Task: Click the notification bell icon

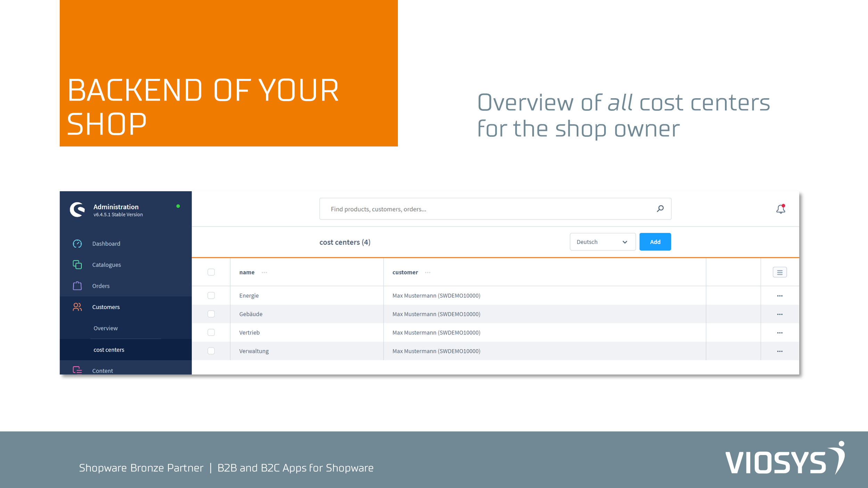Action: [x=781, y=209]
